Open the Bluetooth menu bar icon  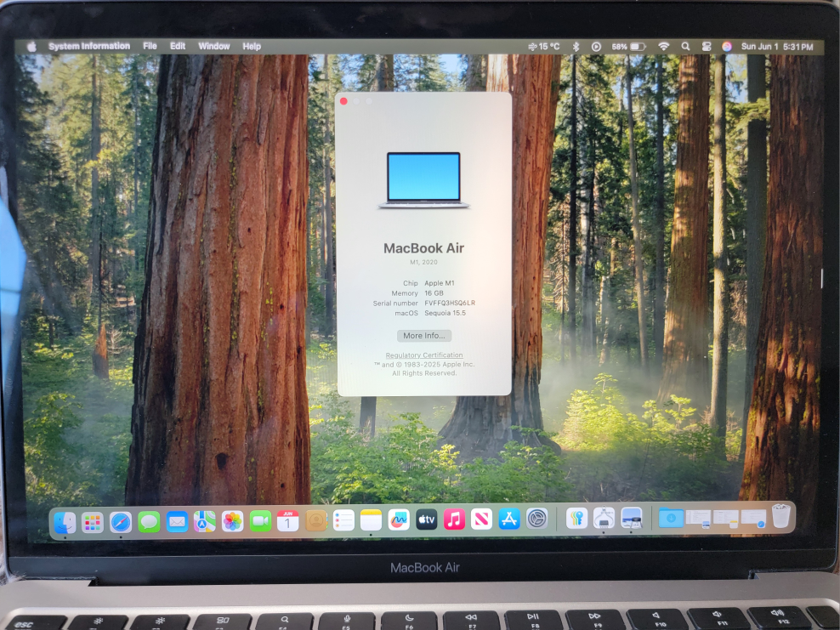point(576,47)
